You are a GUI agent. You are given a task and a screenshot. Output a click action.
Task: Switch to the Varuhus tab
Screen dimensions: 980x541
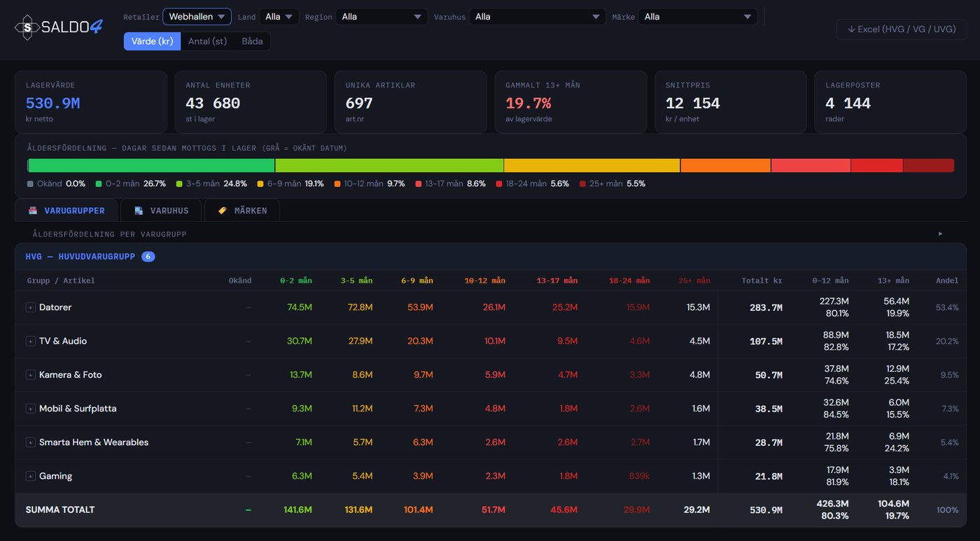(161, 211)
